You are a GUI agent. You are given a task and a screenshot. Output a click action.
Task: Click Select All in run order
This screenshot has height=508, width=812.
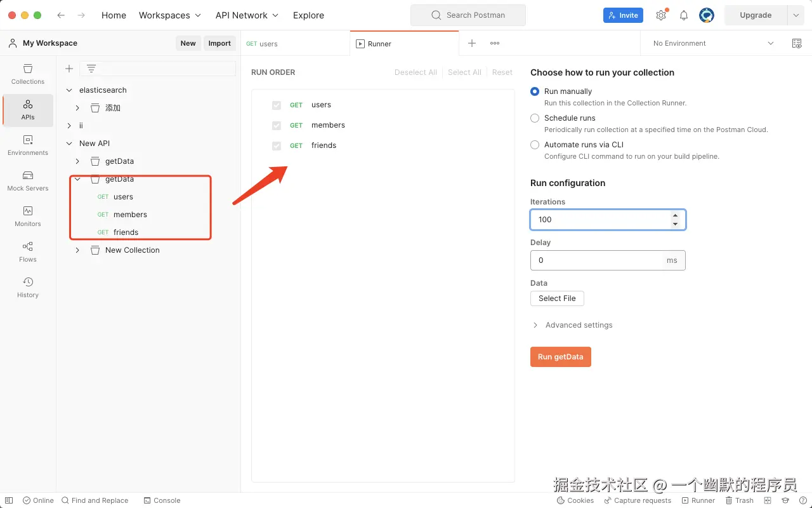point(464,72)
